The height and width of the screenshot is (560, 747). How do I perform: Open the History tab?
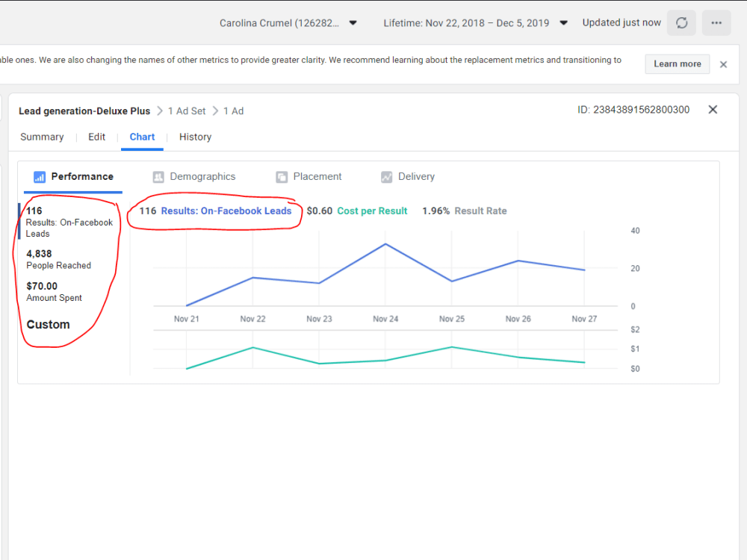pyautogui.click(x=195, y=137)
